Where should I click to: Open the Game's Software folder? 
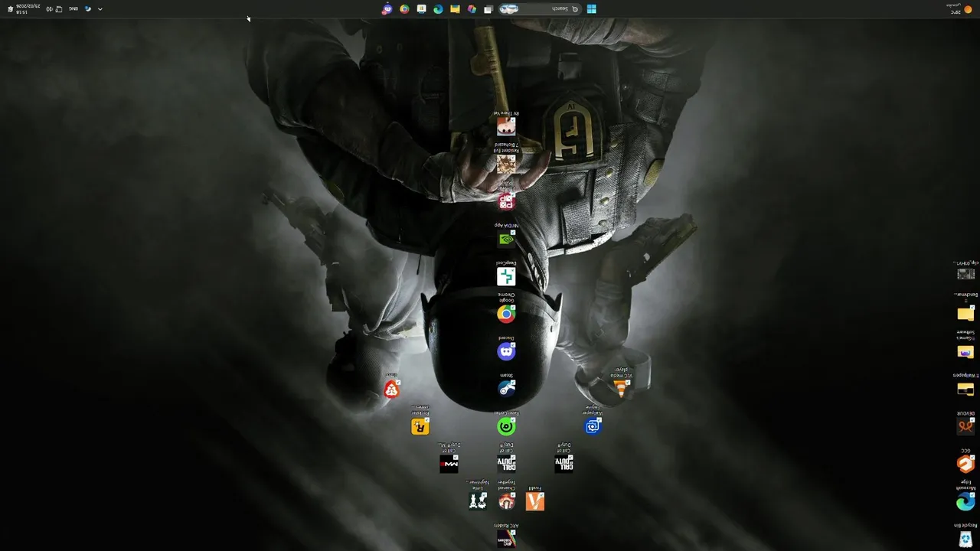(965, 346)
